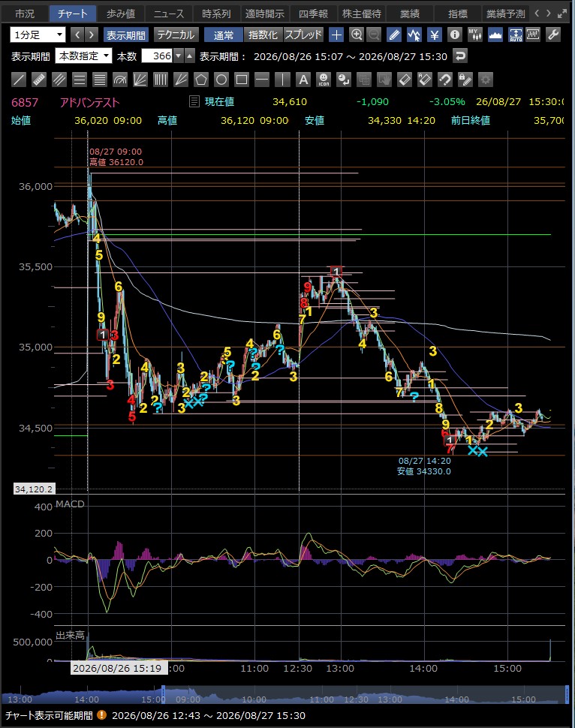The width and height of the screenshot is (575, 728).
Task: Select the trend line drawing tool
Action: 19,80
